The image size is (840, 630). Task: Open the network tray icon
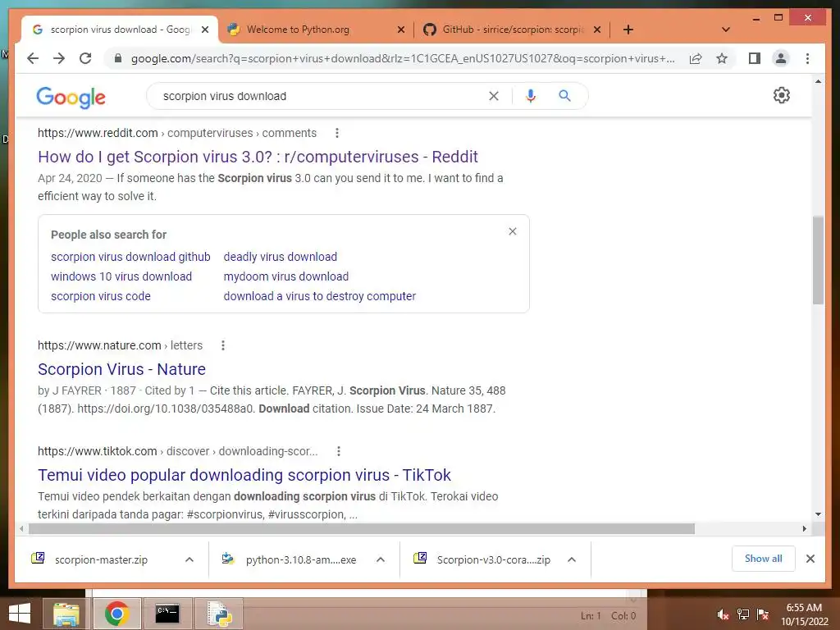click(743, 614)
